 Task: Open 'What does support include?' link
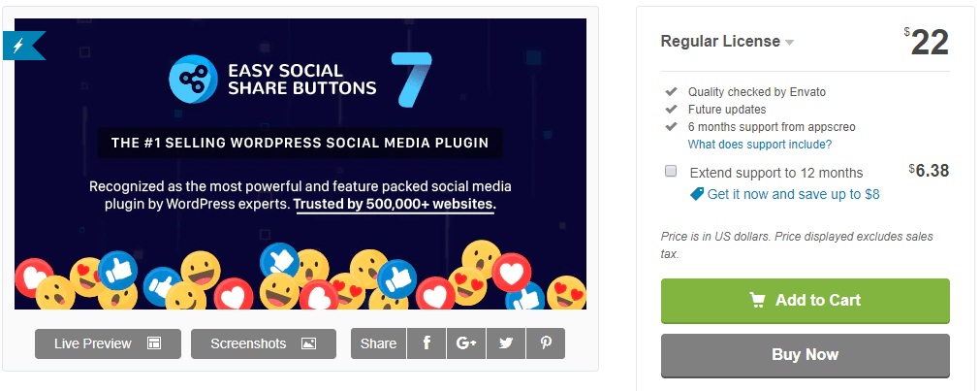(x=760, y=145)
